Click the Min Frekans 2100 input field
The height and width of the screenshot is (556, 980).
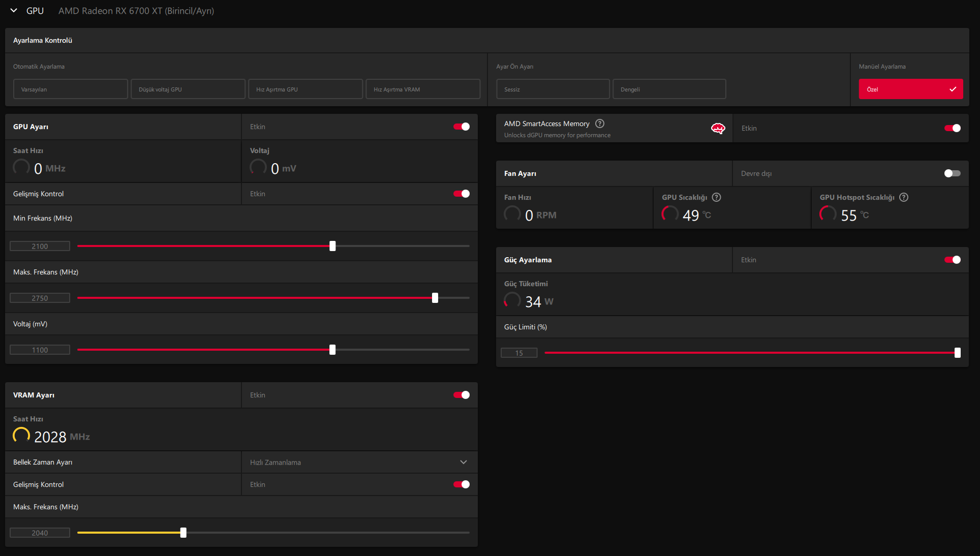(x=40, y=246)
